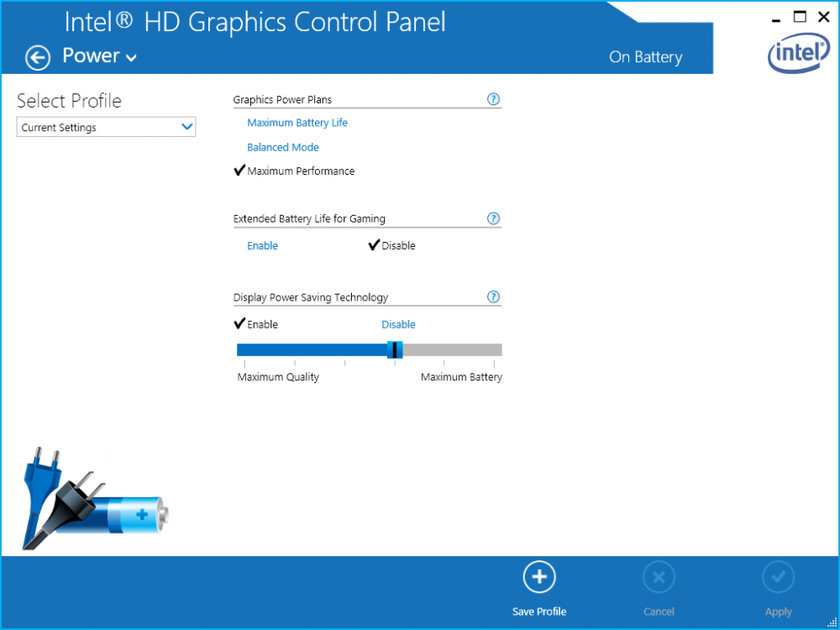Click the Maximum Quality slider label

pos(278,377)
